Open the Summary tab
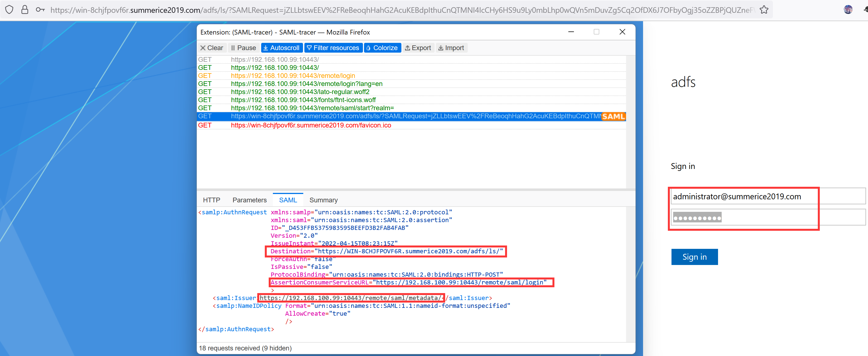The width and height of the screenshot is (868, 356). (x=323, y=200)
